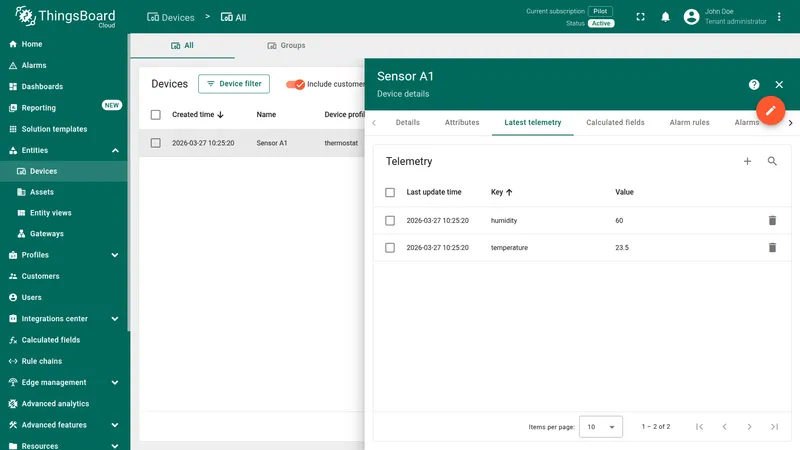Open Devices in the sidebar
This screenshot has width=800, height=450.
pyautogui.click(x=64, y=171)
